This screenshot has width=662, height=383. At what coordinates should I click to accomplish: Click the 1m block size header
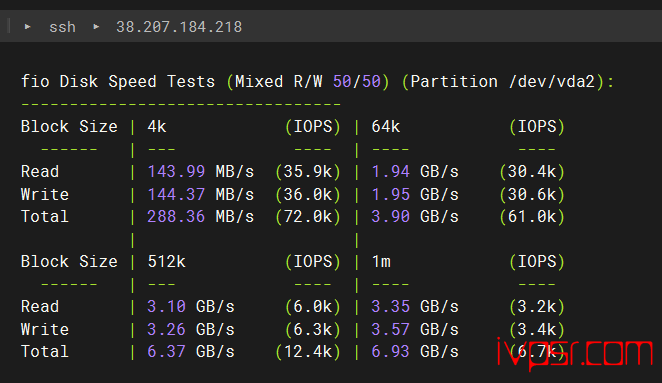tap(381, 261)
